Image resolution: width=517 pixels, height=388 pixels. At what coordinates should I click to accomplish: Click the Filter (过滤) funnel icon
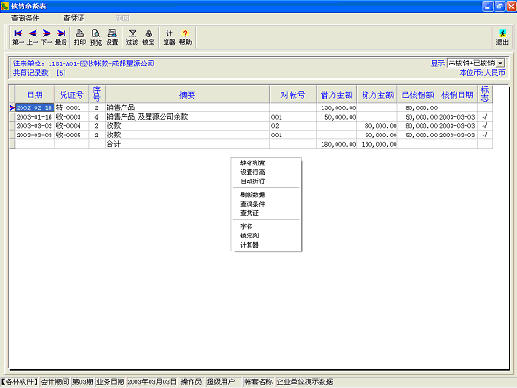[132, 37]
